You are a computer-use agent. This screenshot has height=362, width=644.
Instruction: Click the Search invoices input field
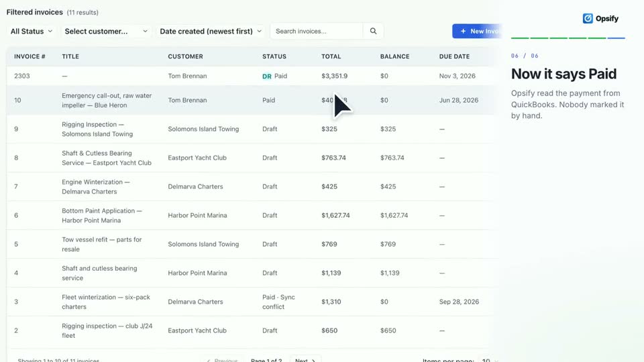pos(317,32)
